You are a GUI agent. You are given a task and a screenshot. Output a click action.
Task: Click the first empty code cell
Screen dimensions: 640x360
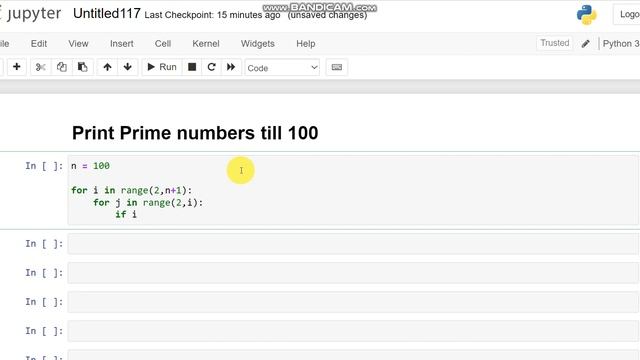click(x=353, y=244)
